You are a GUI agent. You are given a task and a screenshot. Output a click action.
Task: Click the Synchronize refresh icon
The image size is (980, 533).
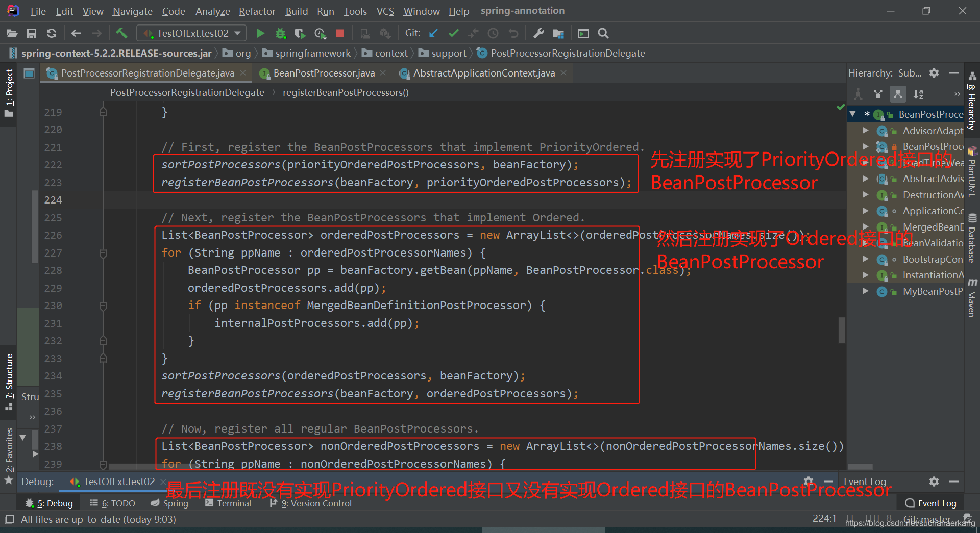[x=52, y=33]
